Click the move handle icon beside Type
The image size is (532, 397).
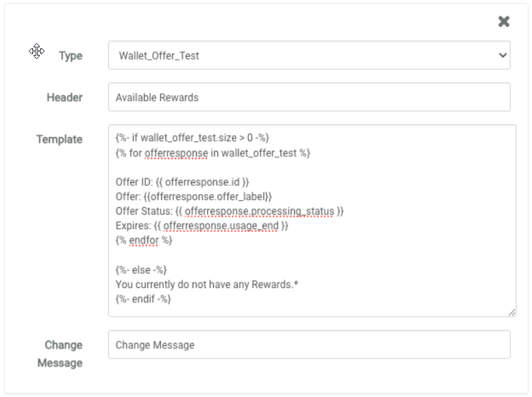click(37, 51)
